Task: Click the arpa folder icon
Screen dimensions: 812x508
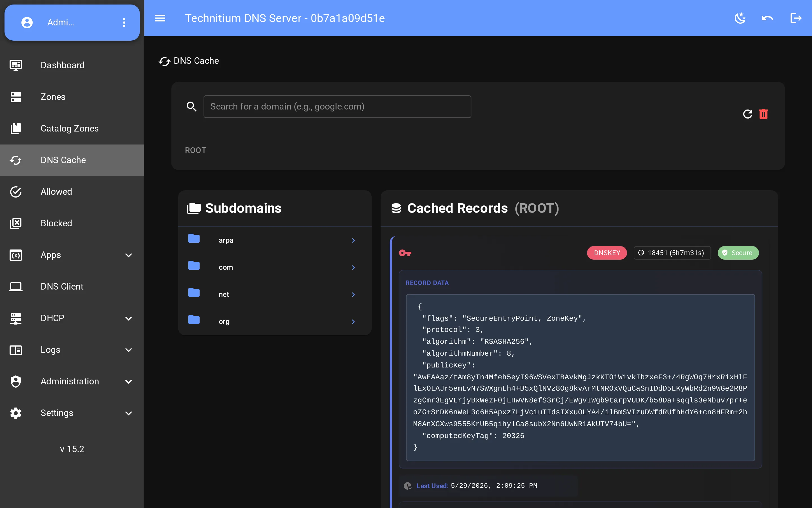Action: click(194, 238)
